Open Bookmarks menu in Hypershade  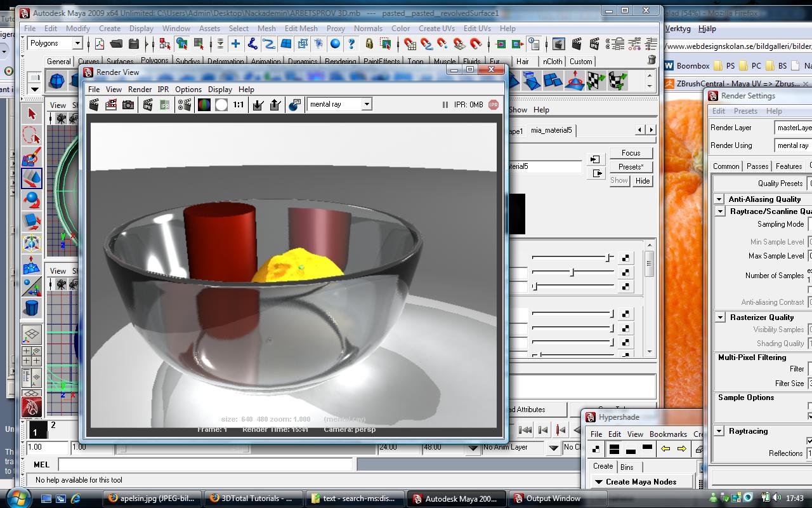[668, 434]
